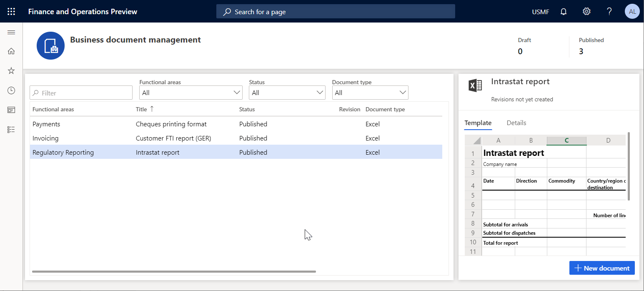Select the Payments row
The height and width of the screenshot is (291, 644).
[236, 124]
